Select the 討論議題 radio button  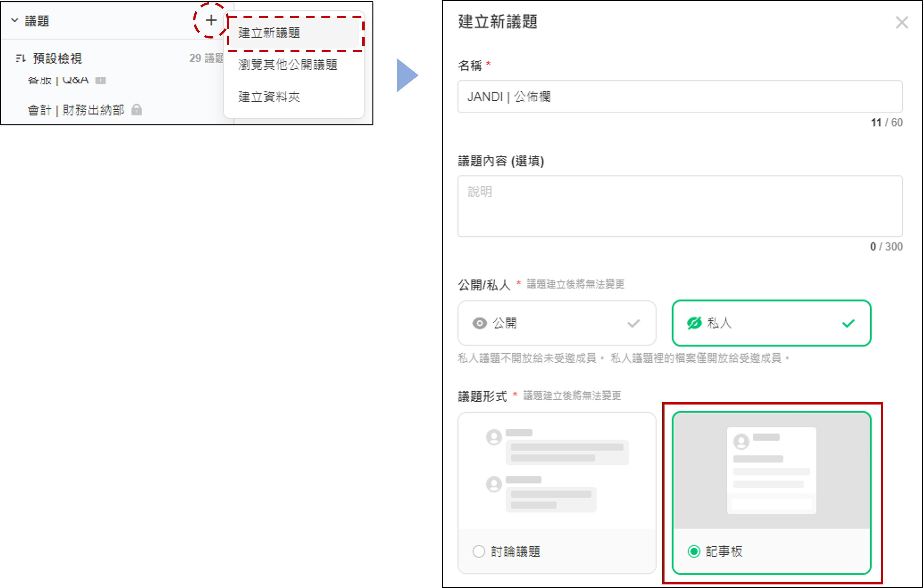[479, 551]
